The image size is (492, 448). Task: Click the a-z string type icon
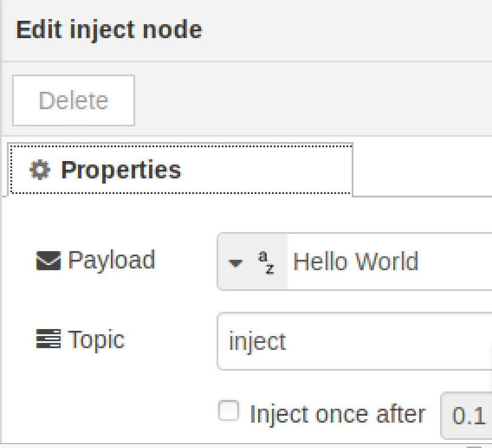click(266, 262)
